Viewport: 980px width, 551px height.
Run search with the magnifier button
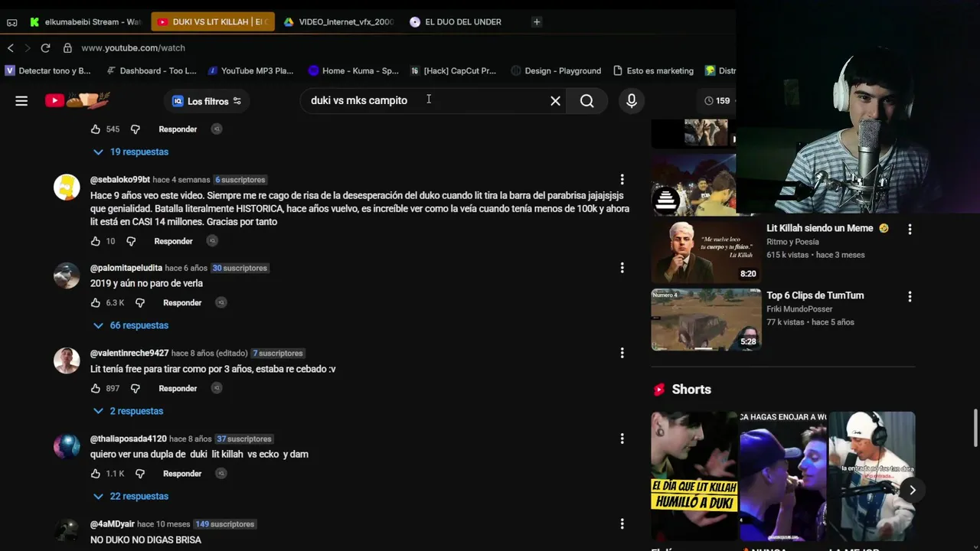(x=586, y=101)
